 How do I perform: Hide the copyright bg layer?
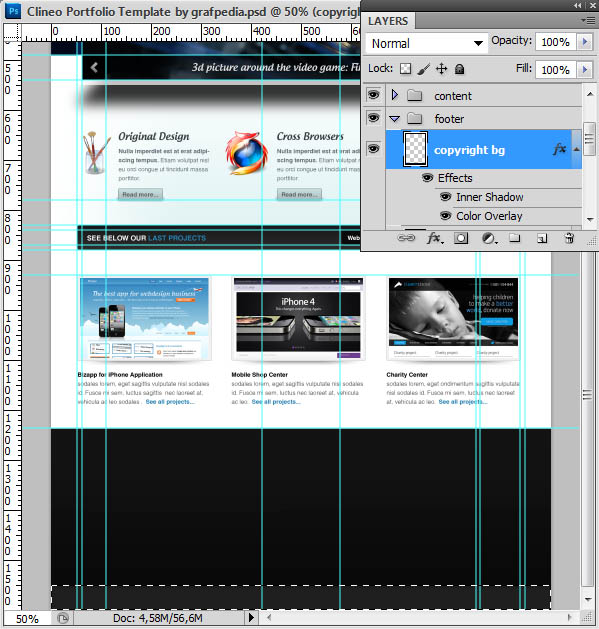click(374, 149)
